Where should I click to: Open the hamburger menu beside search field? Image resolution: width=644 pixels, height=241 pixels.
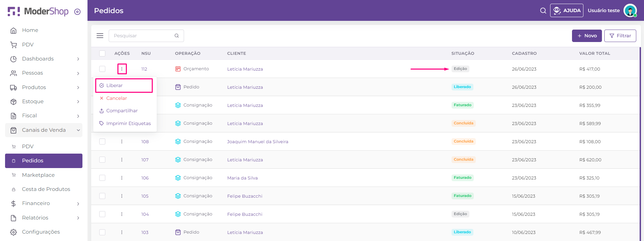(100, 36)
